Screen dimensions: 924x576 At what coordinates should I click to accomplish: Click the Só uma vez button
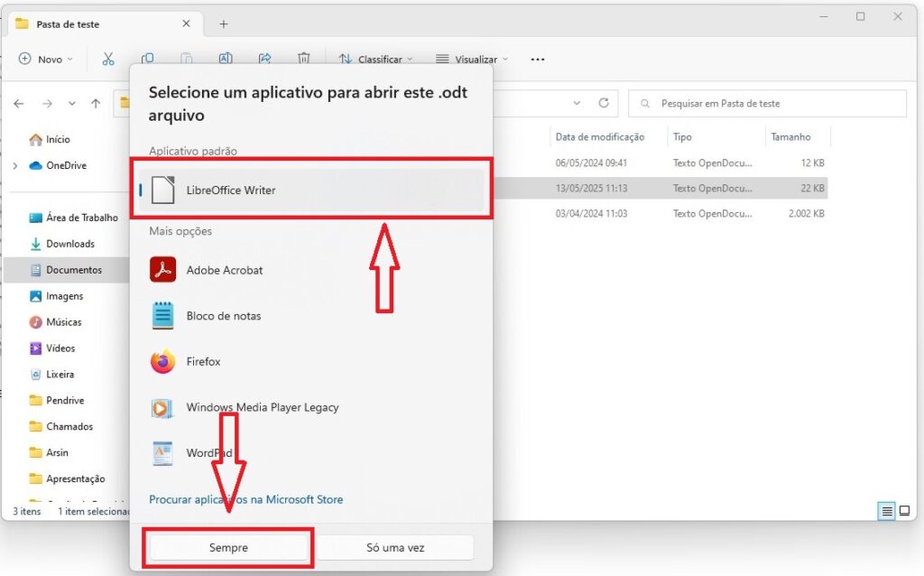pos(395,547)
